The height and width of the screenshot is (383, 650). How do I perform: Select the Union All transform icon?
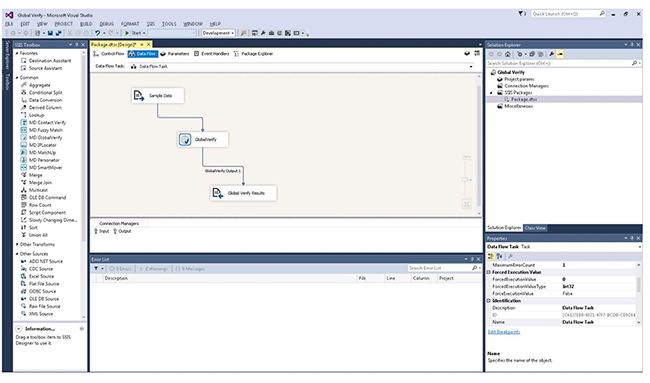coord(24,235)
